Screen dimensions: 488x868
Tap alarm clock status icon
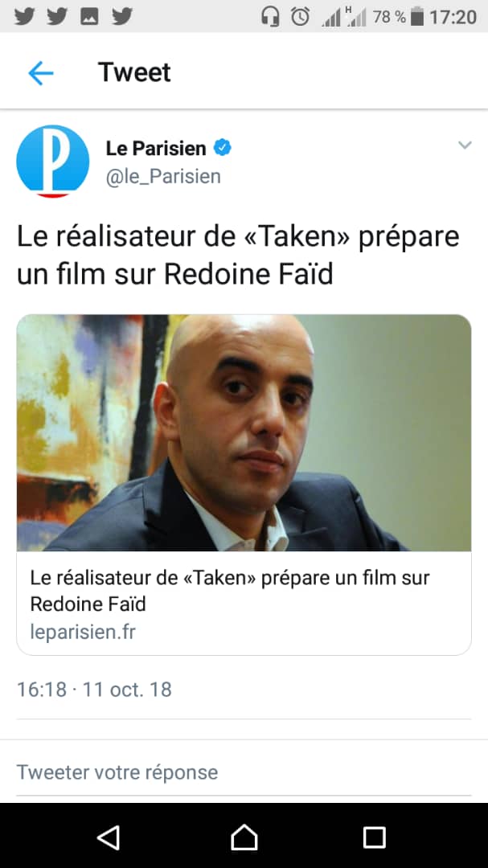tap(301, 17)
